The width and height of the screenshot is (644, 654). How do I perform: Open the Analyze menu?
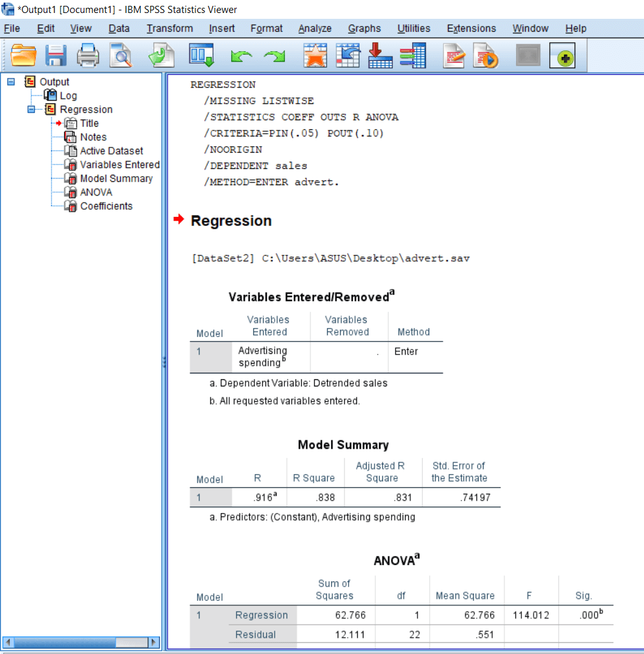(x=315, y=28)
